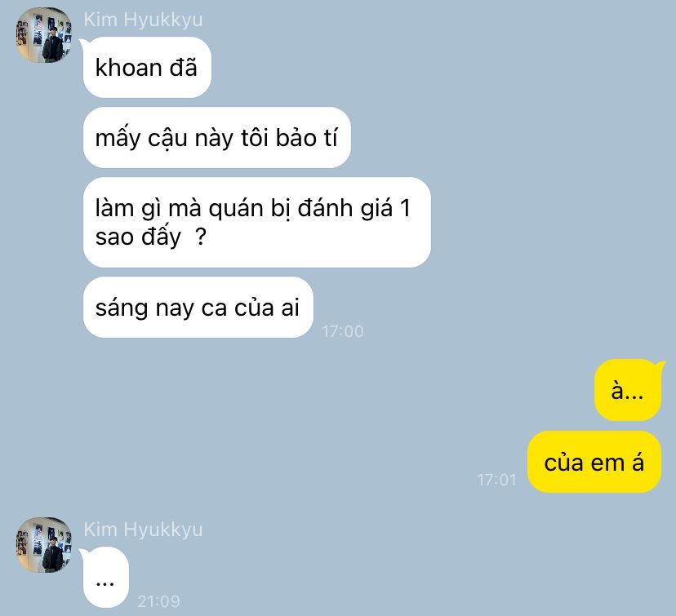676x616 pixels.
Task: Click the bottom Kim Hyukkyu sender name
Action: 143,530
